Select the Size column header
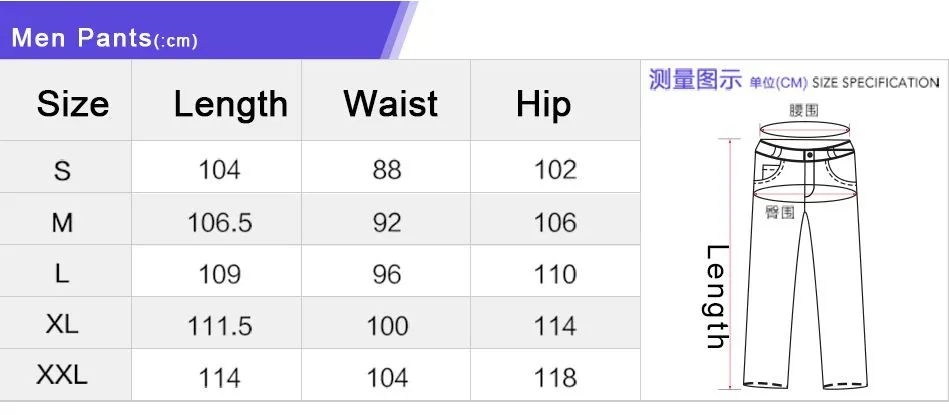The height and width of the screenshot is (415, 949). tap(73, 103)
